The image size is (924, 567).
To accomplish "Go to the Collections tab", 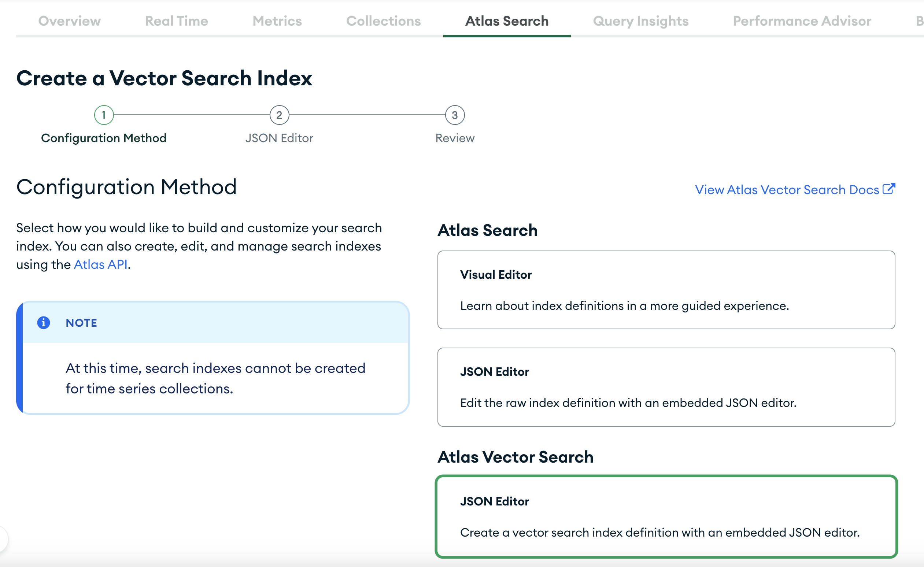I will click(383, 21).
